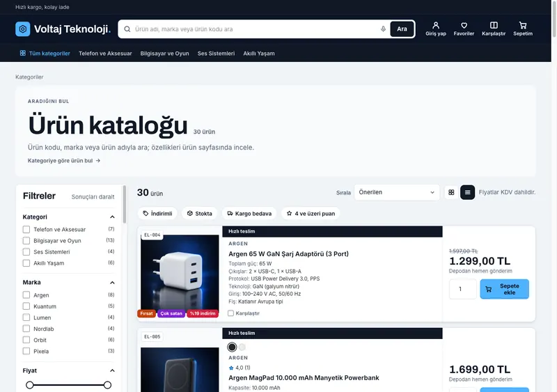Select white color swatch for Argen MagPad
The image size is (557, 392).
242,347
